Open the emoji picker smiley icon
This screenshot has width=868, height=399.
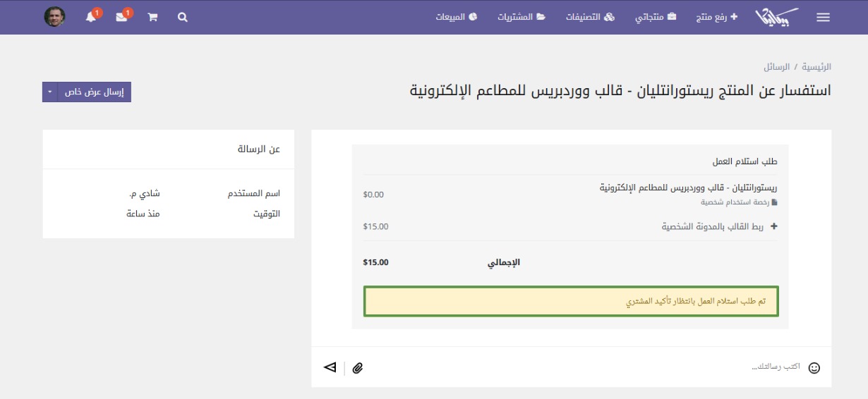pyautogui.click(x=814, y=367)
